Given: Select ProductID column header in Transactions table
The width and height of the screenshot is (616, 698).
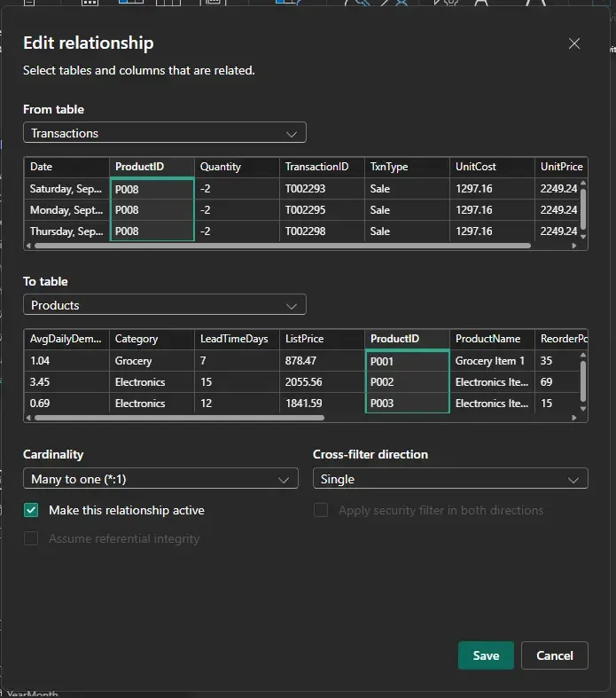Looking at the screenshot, I should point(152,167).
